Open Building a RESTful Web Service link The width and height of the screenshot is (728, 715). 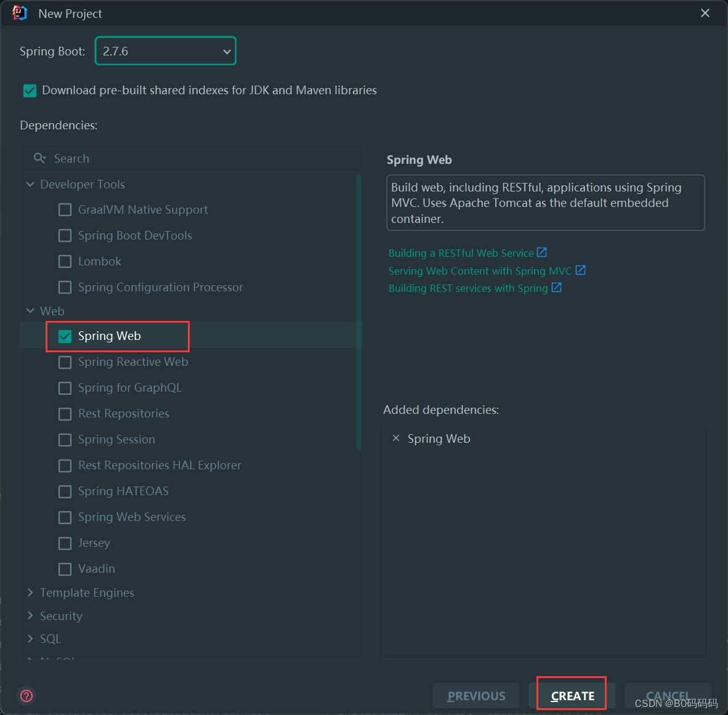(x=461, y=253)
